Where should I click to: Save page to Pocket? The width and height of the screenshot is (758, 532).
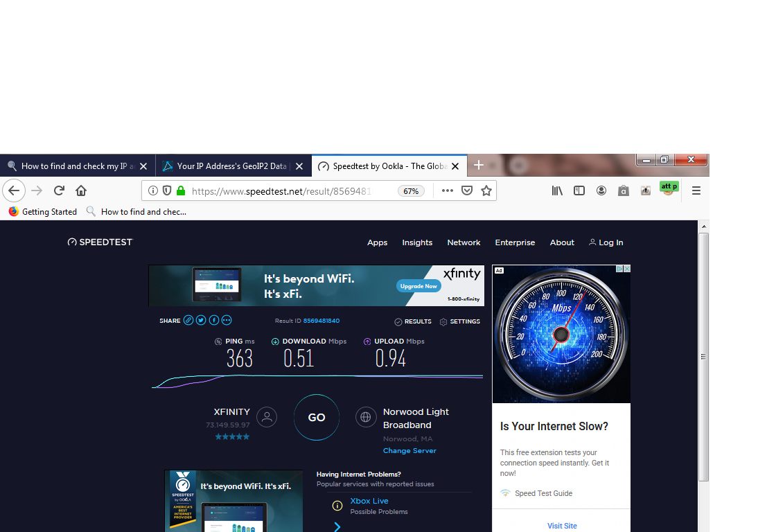[x=467, y=191]
